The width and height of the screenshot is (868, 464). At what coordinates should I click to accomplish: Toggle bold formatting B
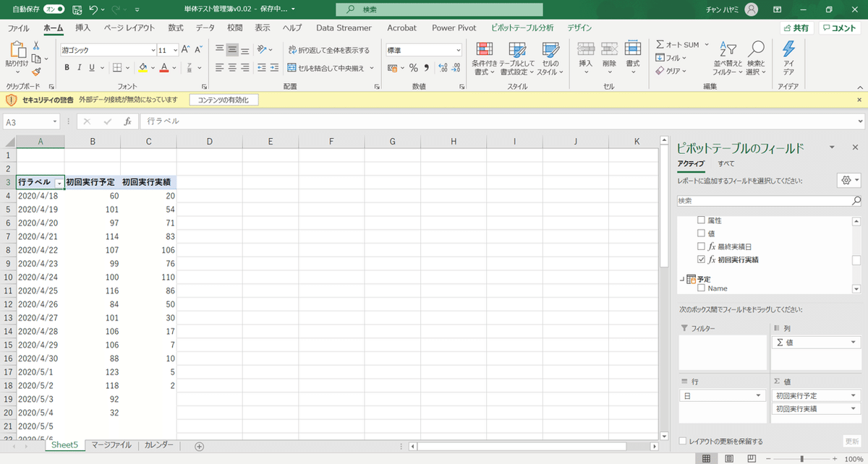67,68
